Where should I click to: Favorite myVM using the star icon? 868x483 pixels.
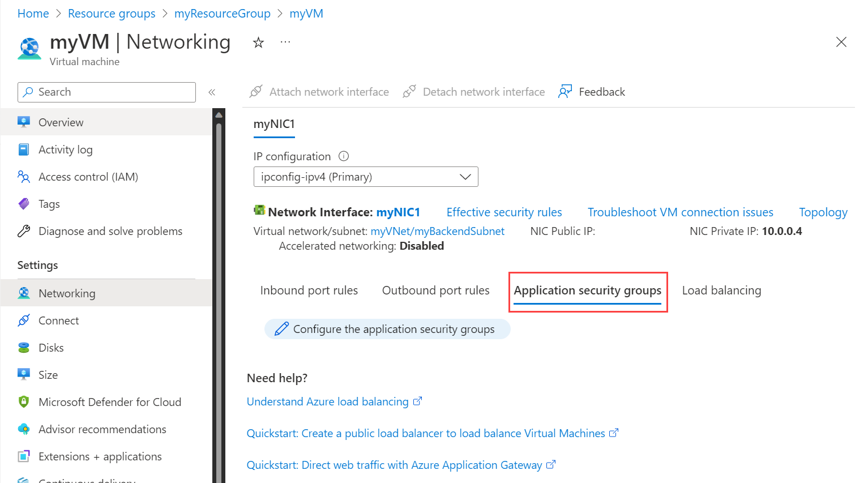click(x=258, y=42)
